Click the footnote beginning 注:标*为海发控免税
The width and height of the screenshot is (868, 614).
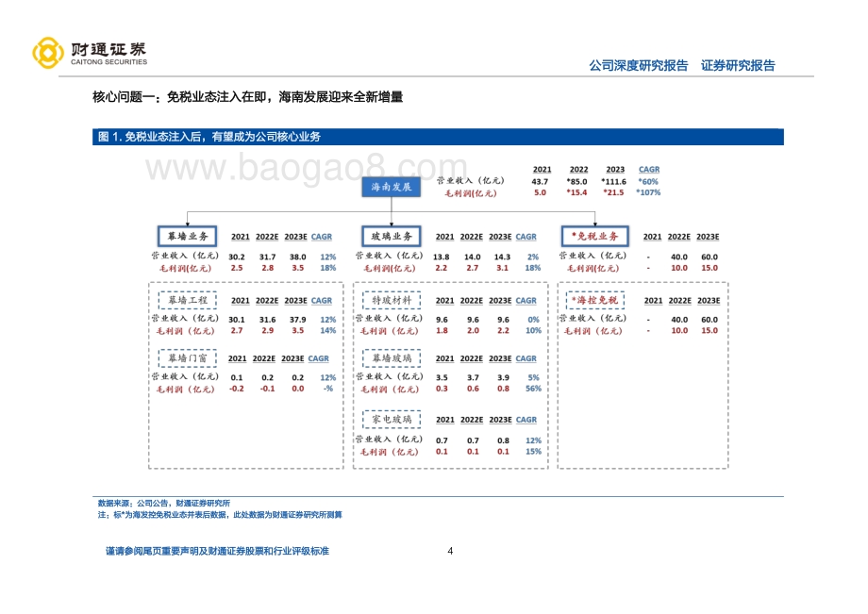(x=220, y=515)
